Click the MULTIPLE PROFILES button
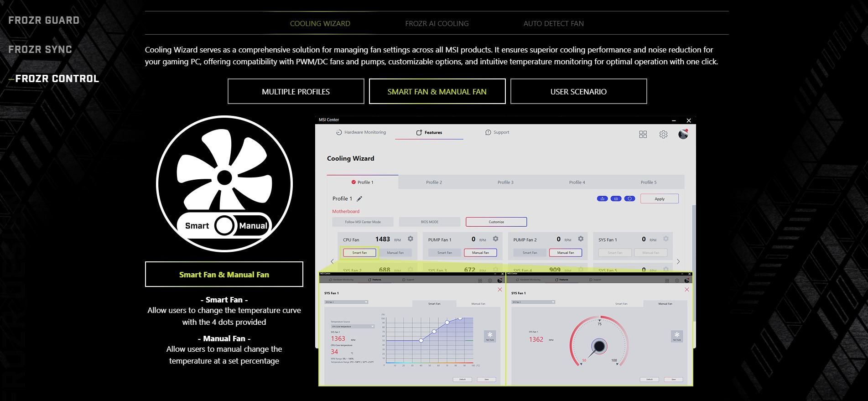The image size is (868, 401). click(x=296, y=91)
